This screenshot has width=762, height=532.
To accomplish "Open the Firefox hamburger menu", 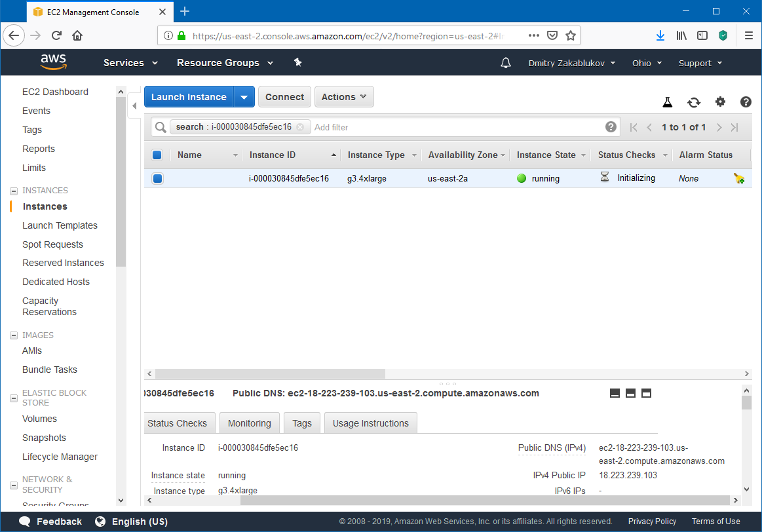I will (x=748, y=35).
